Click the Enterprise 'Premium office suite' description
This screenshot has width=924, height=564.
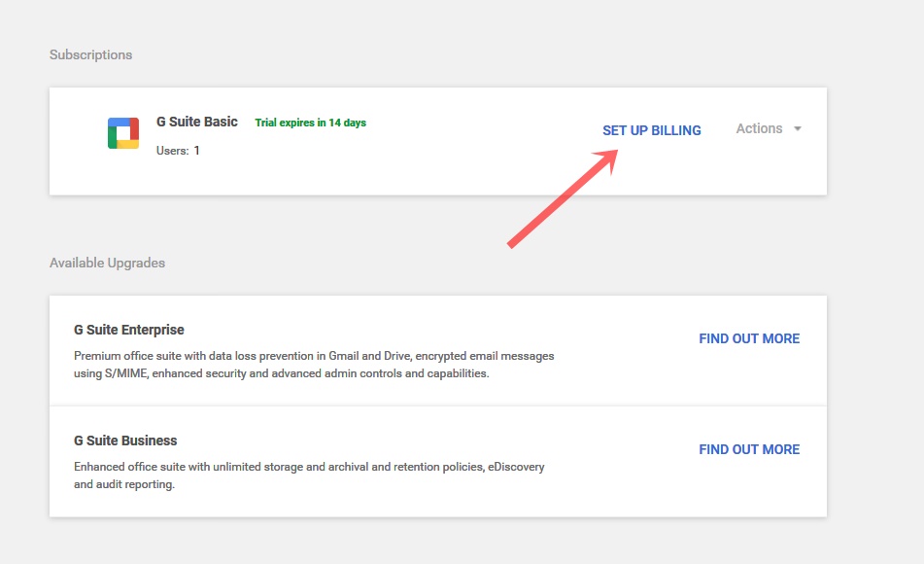[x=314, y=365]
